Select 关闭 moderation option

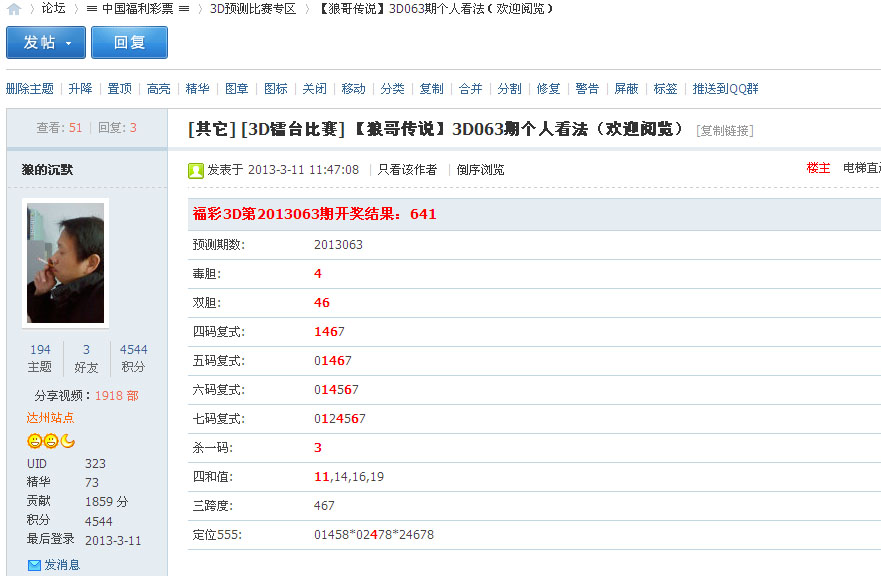point(314,88)
